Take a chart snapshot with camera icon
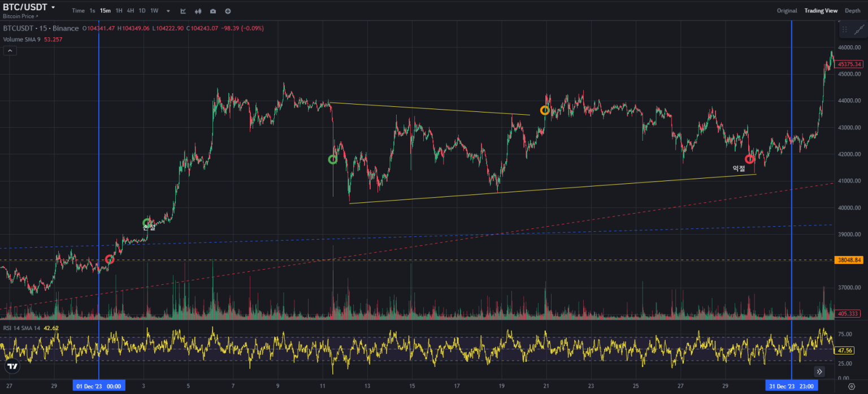The height and width of the screenshot is (394, 868). click(212, 11)
